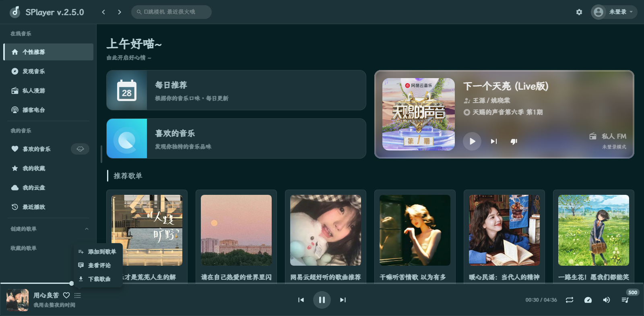Viewport: 644px width, 316px height.
Task: Click the 上午好喵~ greeting heading
Action: tap(134, 44)
